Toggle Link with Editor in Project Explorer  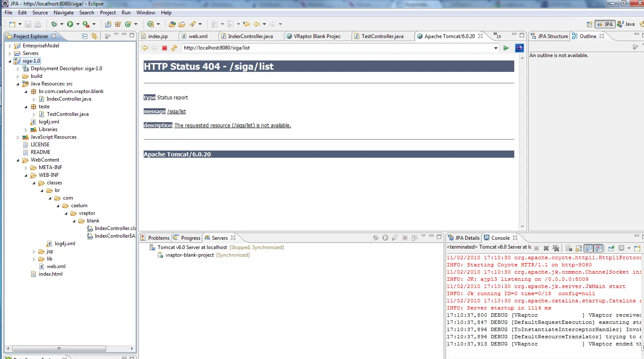pyautogui.click(x=94, y=36)
